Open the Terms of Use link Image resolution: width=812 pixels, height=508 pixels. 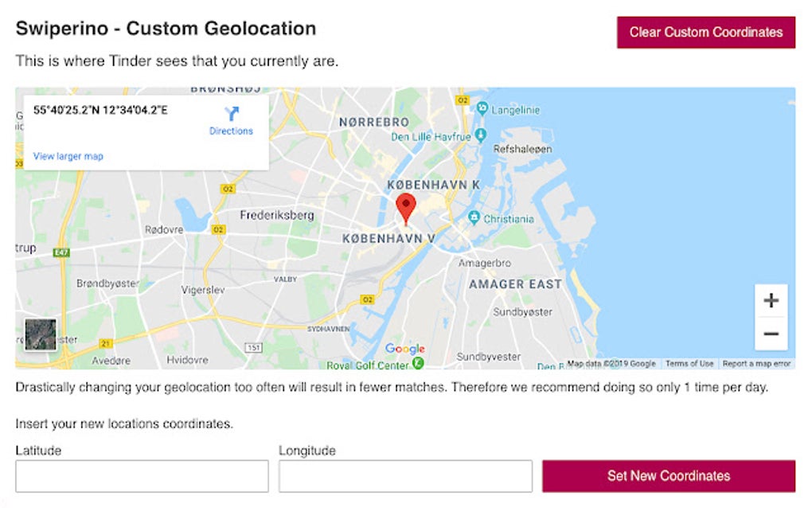pyautogui.click(x=689, y=363)
